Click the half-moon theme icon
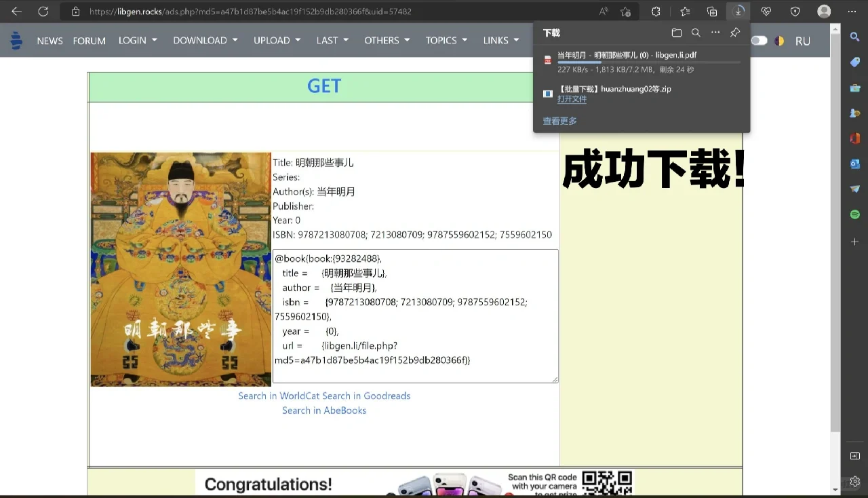The image size is (868, 498). pyautogui.click(x=779, y=41)
